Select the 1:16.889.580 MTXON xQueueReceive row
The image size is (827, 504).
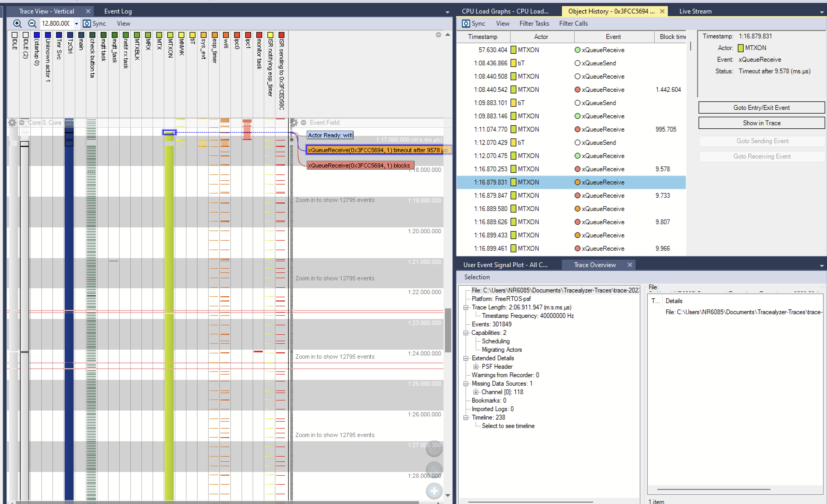(571, 209)
